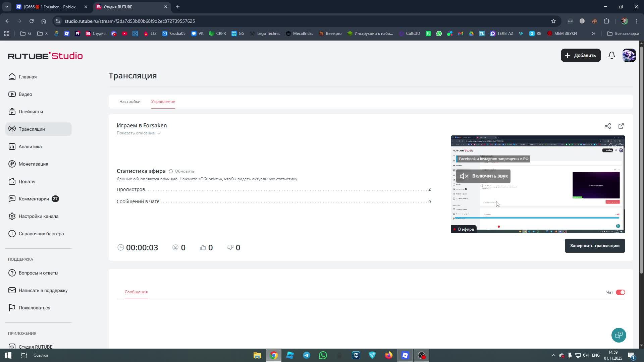Open a new browser tab

(178, 7)
